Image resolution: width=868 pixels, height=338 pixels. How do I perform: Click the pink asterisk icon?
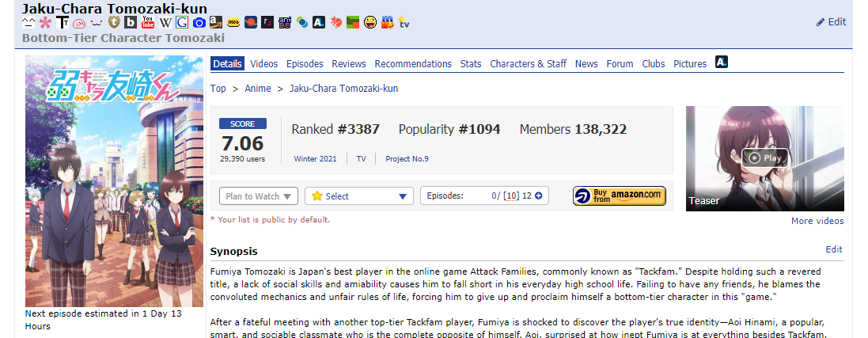tap(45, 23)
